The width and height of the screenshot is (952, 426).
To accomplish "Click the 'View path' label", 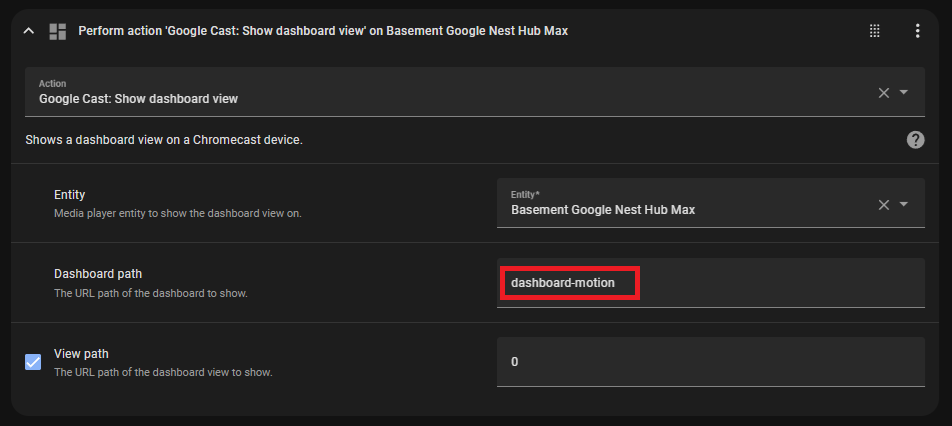I will click(81, 353).
